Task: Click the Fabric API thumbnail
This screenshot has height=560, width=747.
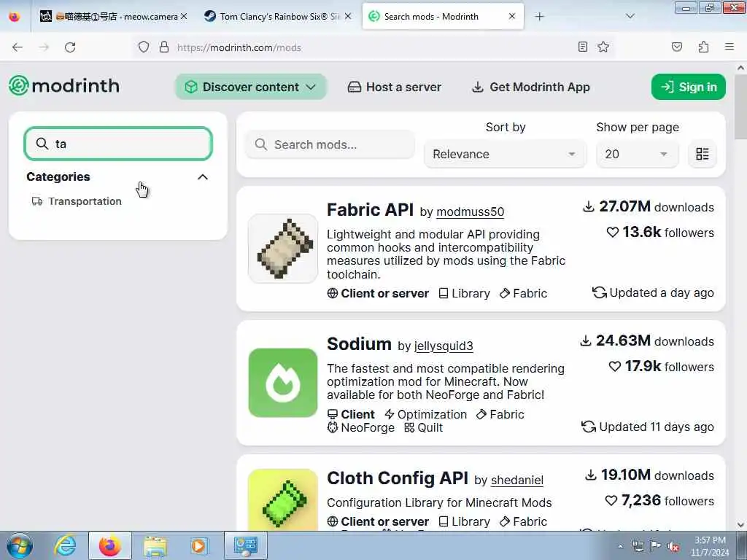Action: click(x=283, y=248)
